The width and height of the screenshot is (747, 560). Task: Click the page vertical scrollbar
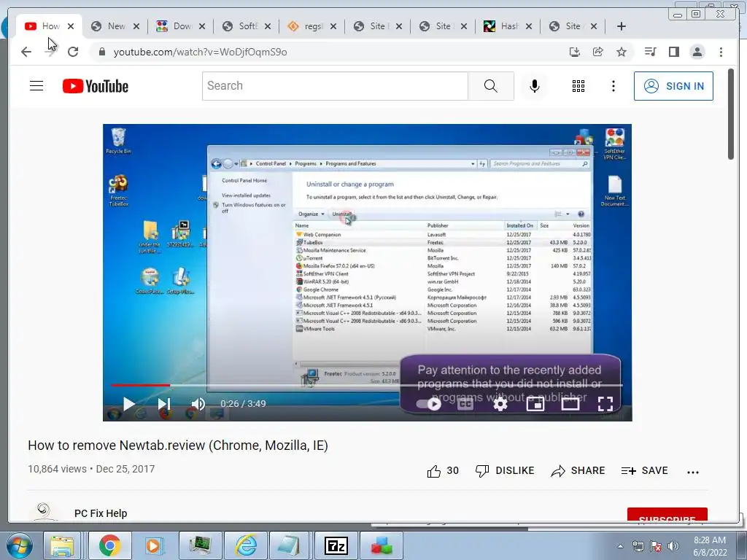731,114
